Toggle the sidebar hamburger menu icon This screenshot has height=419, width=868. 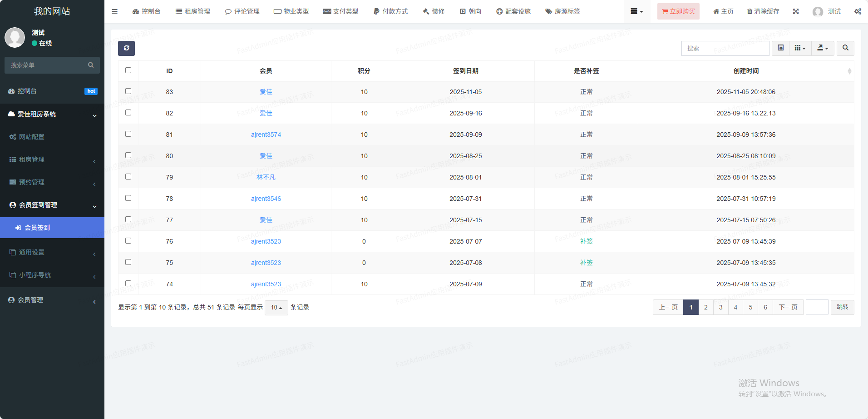(x=114, y=11)
